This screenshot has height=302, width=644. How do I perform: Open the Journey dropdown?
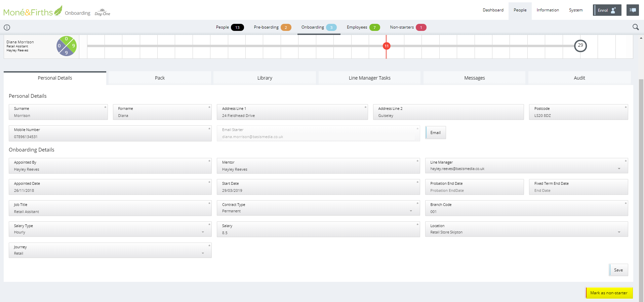(203, 253)
